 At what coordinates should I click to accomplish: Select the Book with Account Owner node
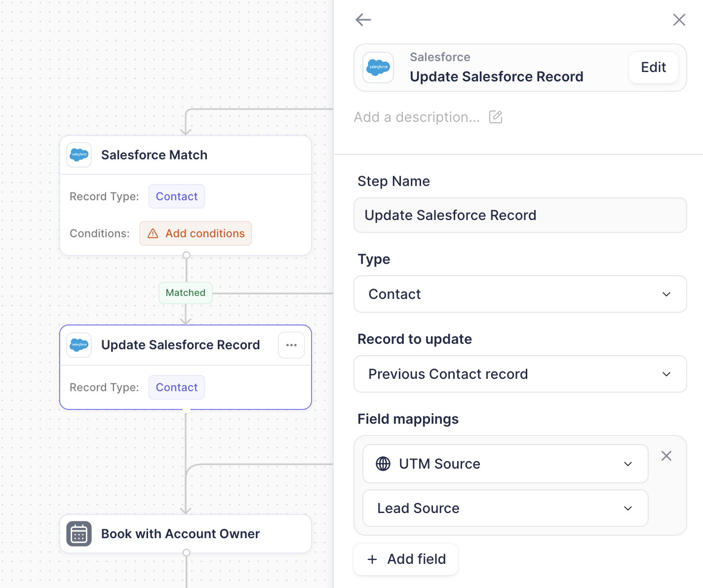(x=186, y=534)
